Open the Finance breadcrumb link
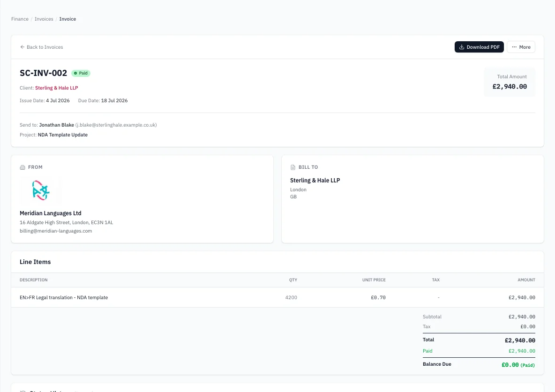This screenshot has width=555, height=392. (20, 19)
